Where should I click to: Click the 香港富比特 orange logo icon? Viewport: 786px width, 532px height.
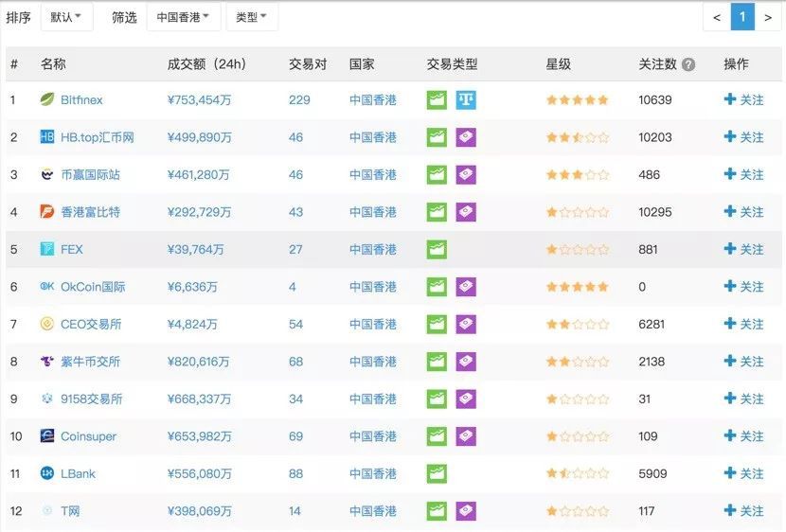coord(47,211)
